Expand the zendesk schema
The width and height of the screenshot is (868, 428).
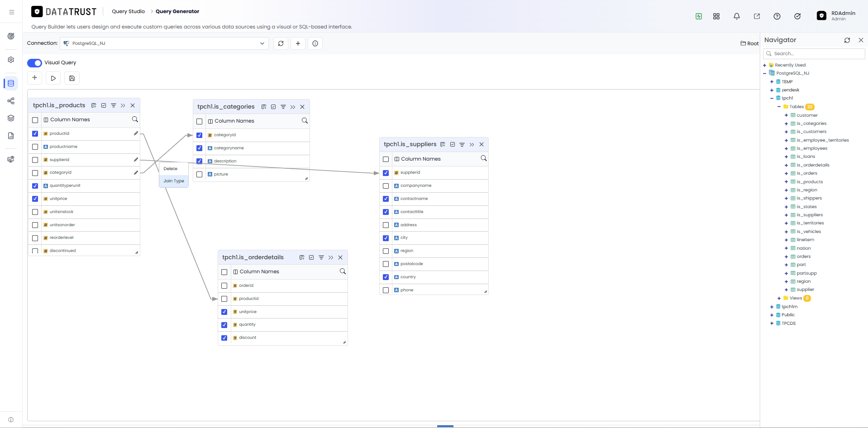pyautogui.click(x=772, y=90)
